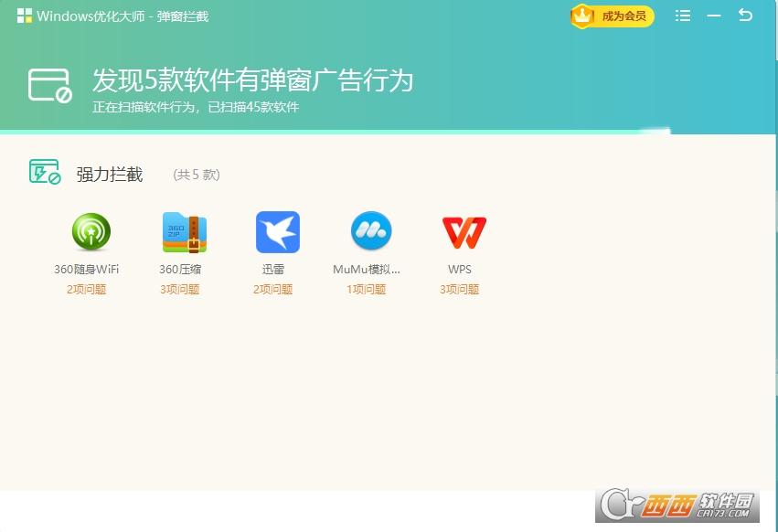
Task: Click the WPS name label
Action: [460, 270]
